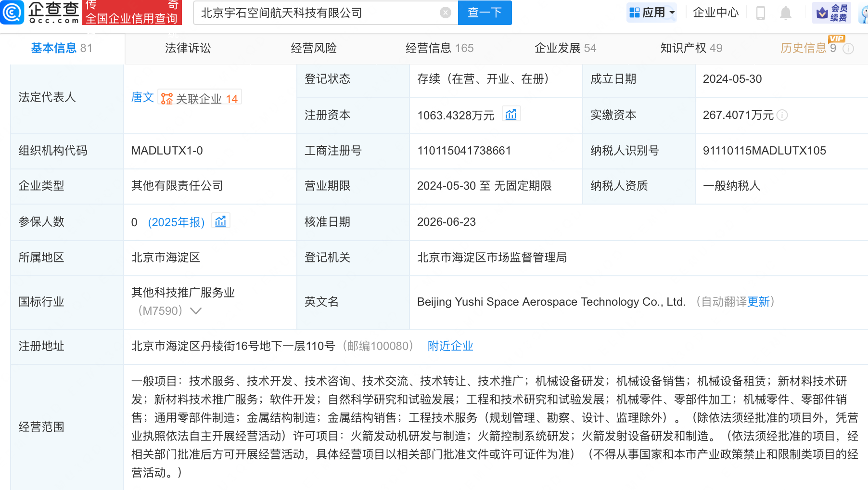Open the notification bell
Screen dimensions: 868x490
786,13
